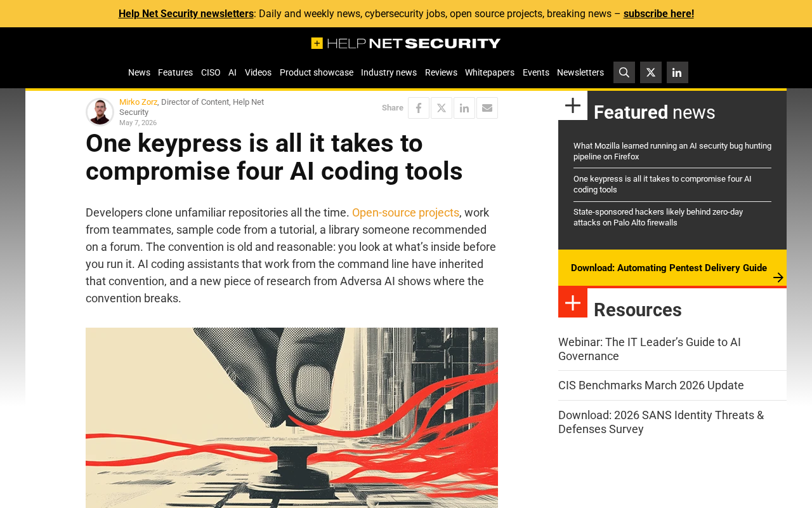Share article on X (Twitter)

coord(442,108)
